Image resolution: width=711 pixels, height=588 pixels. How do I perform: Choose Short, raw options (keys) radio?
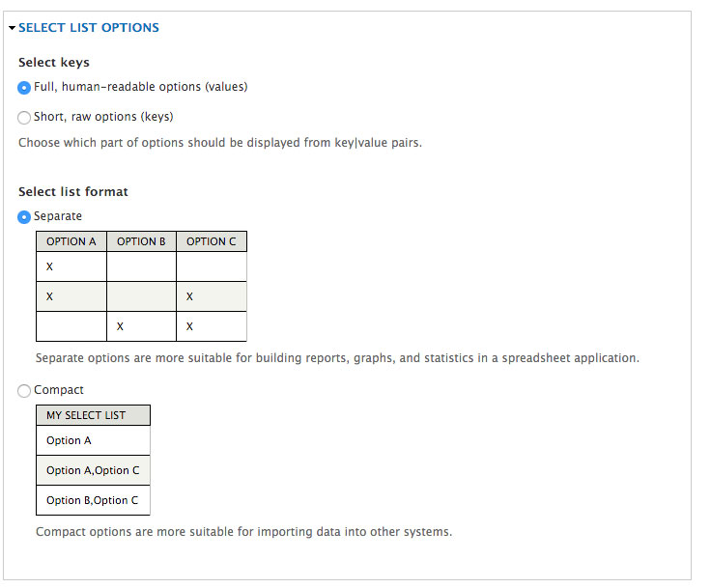[x=24, y=118]
